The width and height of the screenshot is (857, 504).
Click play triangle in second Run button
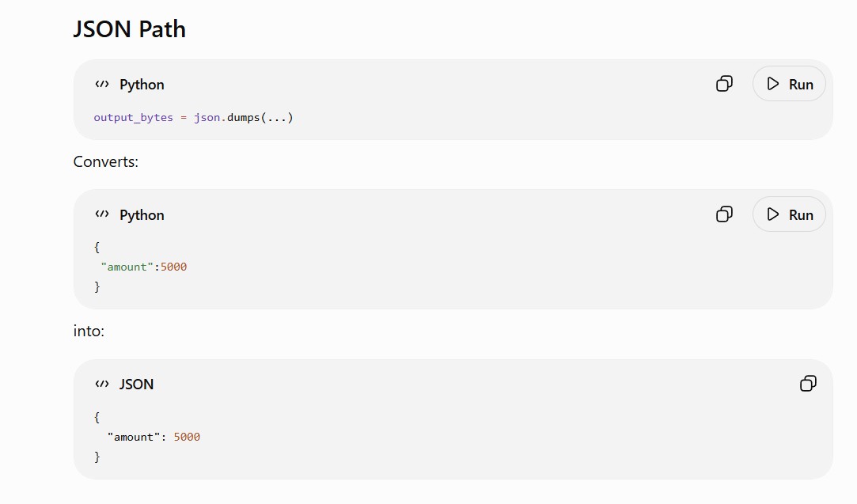(x=773, y=214)
